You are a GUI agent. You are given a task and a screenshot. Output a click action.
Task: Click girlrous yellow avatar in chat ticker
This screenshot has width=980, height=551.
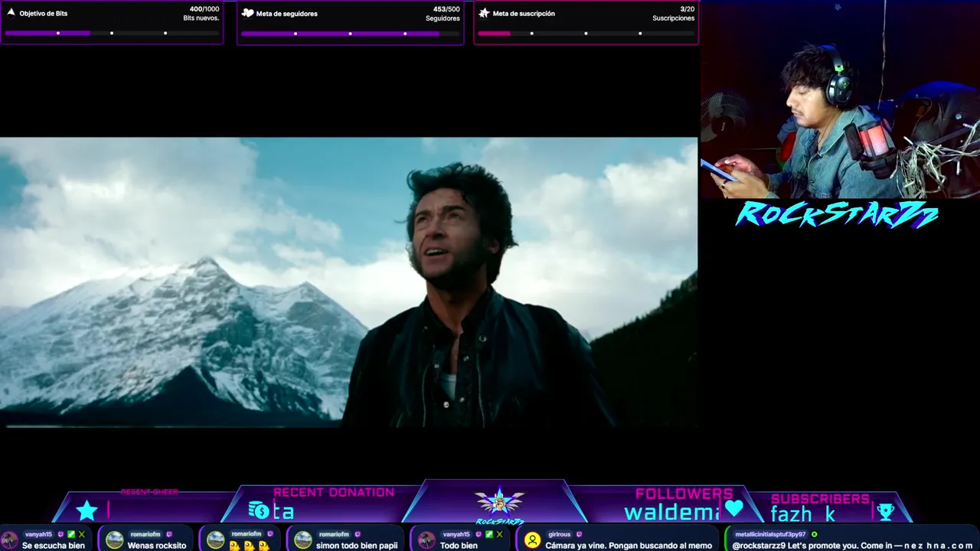(532, 540)
